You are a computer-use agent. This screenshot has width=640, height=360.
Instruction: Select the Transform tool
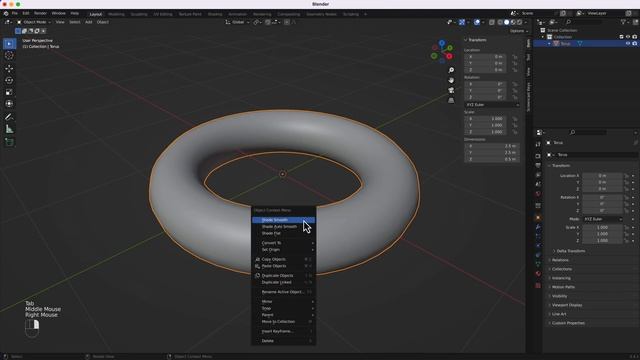pos(9,104)
